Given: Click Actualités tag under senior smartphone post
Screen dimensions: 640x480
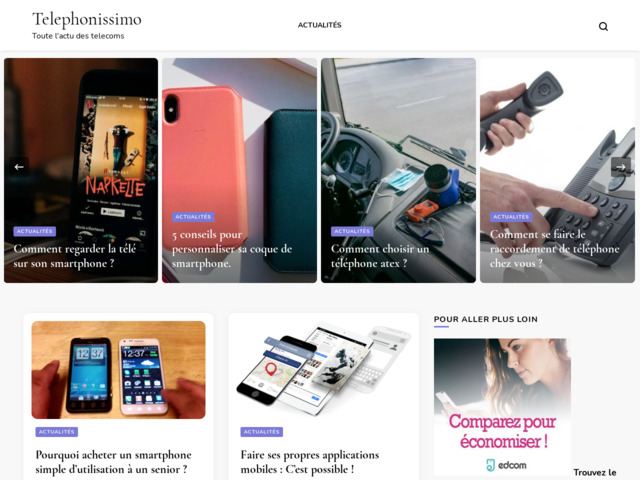Looking at the screenshot, I should tap(57, 432).
